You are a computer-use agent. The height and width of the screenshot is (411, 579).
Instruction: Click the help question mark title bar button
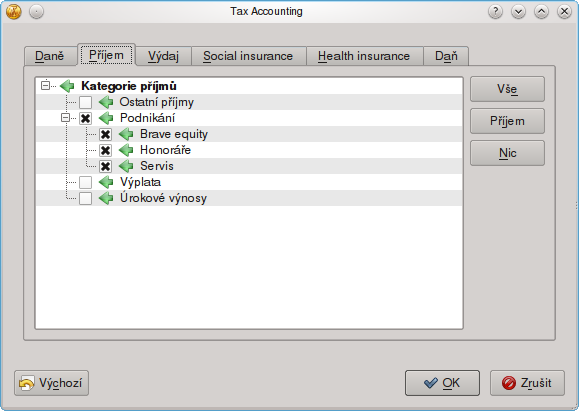coord(495,12)
